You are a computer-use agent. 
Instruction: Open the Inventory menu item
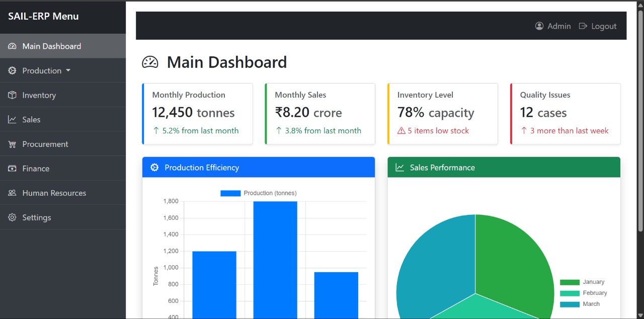[x=63, y=95]
